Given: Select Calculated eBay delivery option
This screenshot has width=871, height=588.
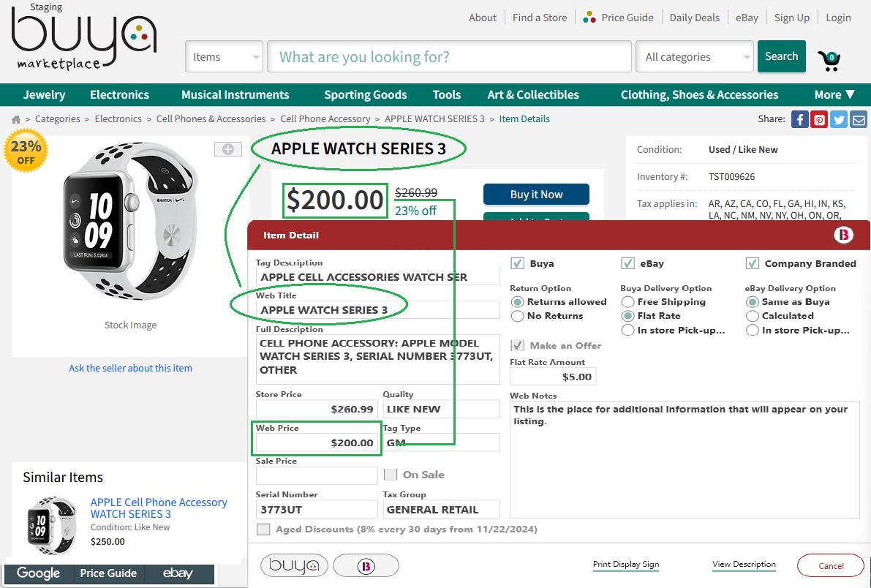Looking at the screenshot, I should pos(752,316).
